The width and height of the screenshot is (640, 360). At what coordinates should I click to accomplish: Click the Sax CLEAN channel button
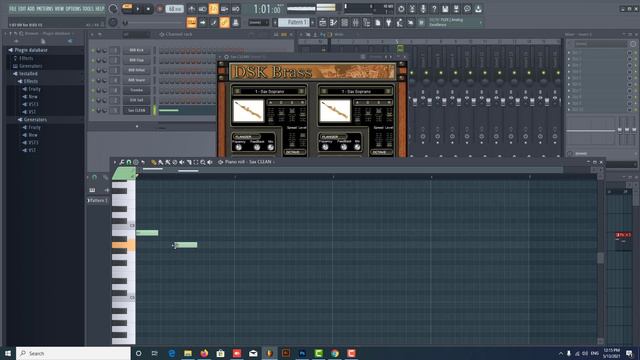(x=137, y=110)
